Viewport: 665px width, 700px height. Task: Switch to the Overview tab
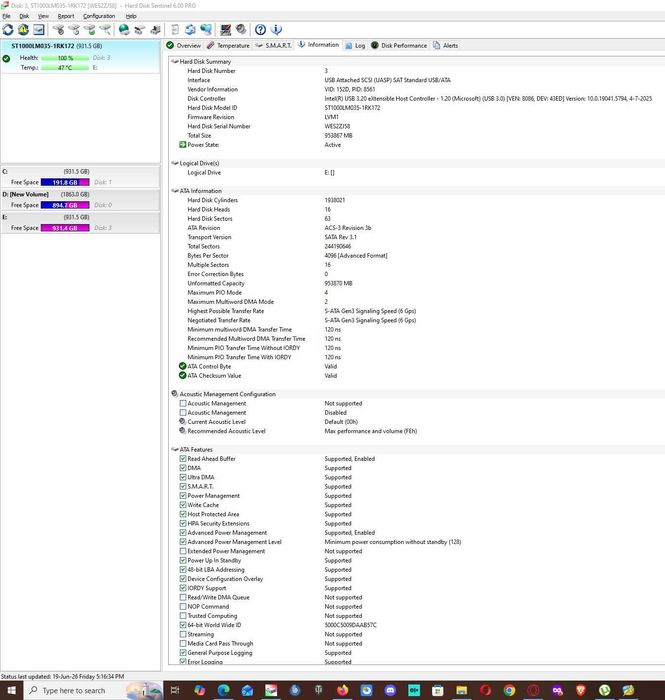pos(183,46)
